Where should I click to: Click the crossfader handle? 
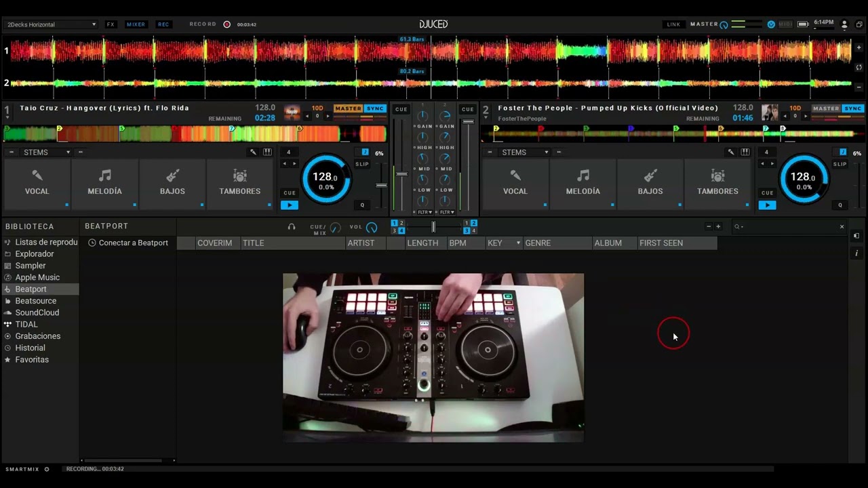click(433, 227)
